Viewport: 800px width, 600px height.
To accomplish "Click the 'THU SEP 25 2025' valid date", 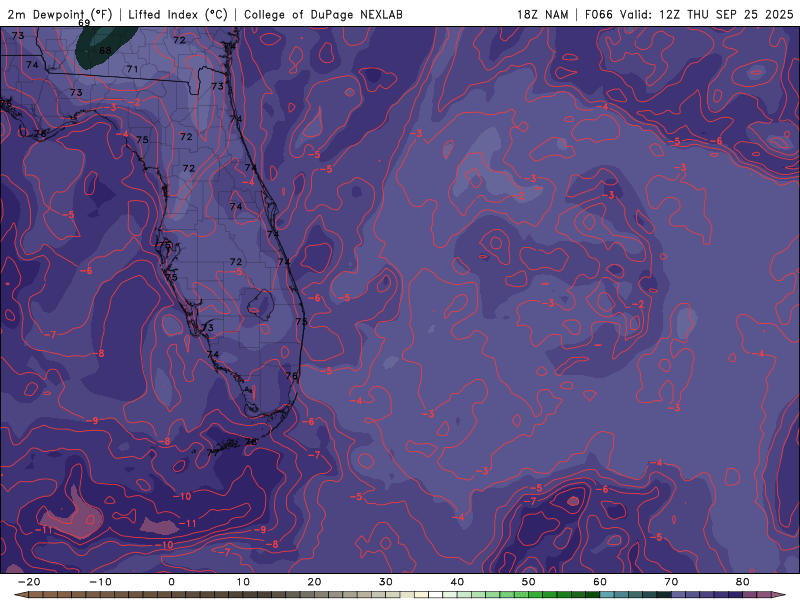I will coord(740,14).
